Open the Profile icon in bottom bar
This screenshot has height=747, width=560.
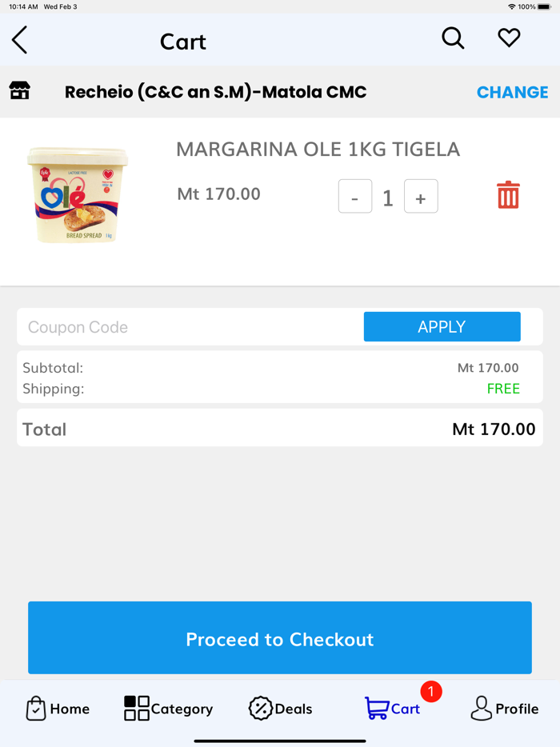(505, 709)
